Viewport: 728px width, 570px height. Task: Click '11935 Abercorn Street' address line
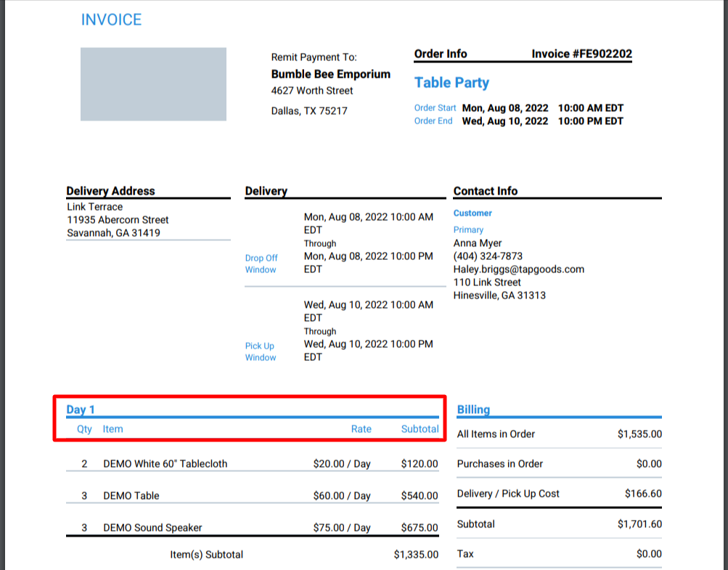[118, 220]
